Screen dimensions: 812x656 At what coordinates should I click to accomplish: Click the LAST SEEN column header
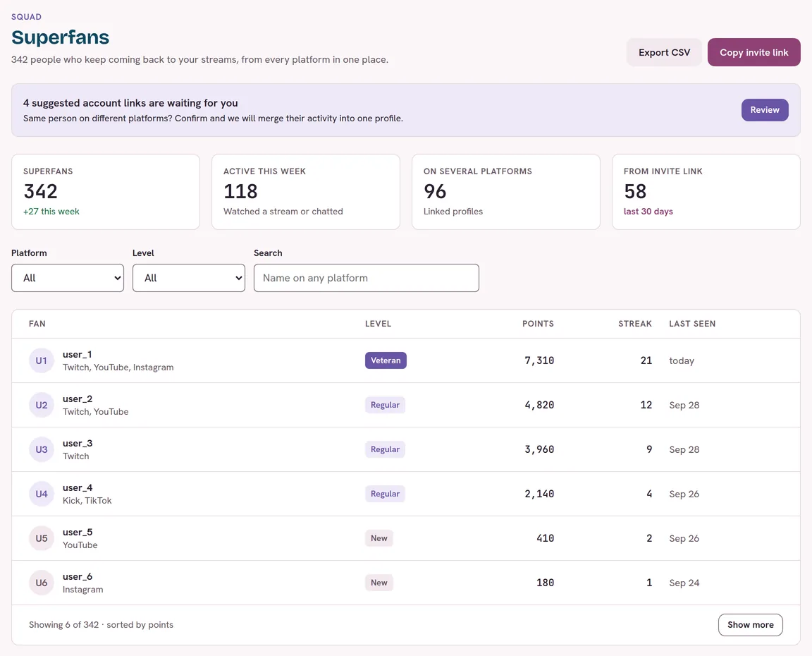point(692,324)
